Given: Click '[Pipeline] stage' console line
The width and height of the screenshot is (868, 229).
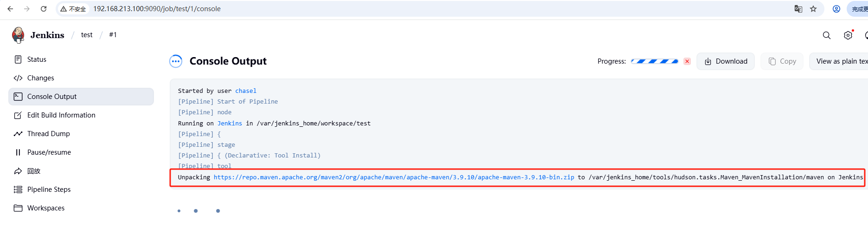Looking at the screenshot, I should (206, 145).
